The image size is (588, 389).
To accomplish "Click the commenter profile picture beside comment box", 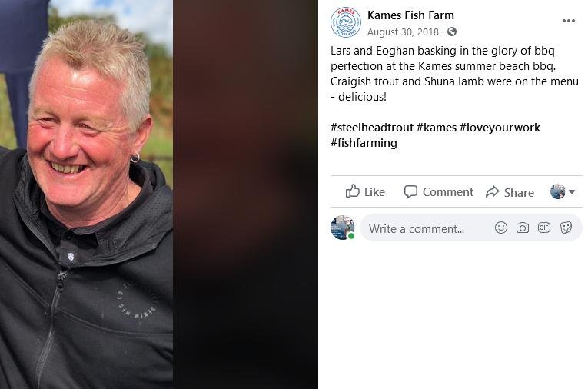I will tap(342, 228).
